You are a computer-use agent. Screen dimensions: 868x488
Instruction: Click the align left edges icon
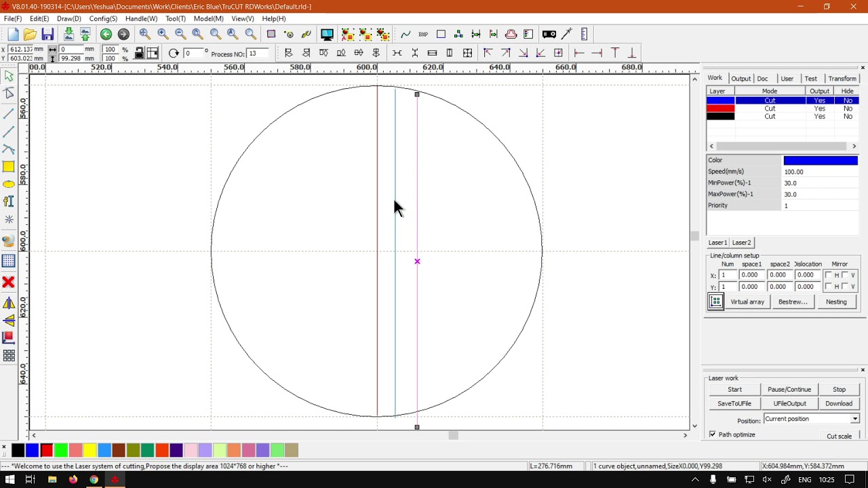click(289, 53)
